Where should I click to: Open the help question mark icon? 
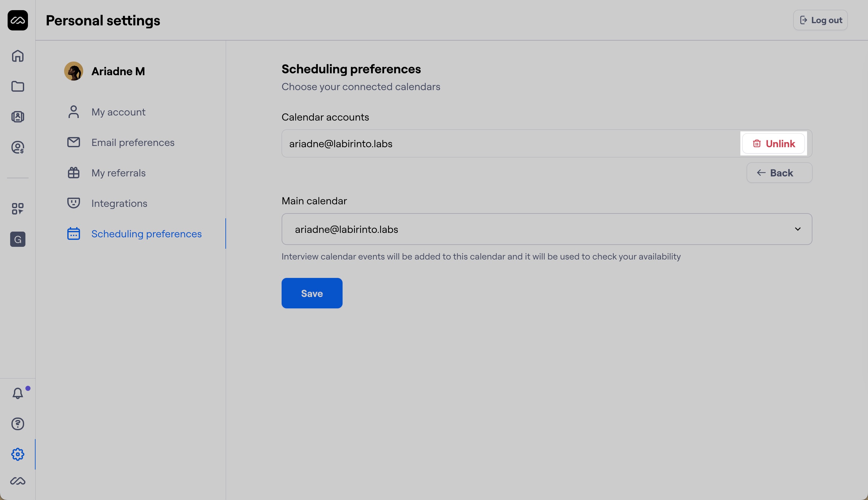tap(17, 424)
